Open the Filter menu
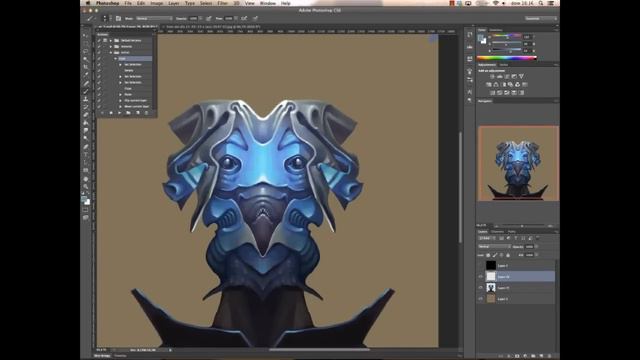640x360 pixels. point(222,3)
